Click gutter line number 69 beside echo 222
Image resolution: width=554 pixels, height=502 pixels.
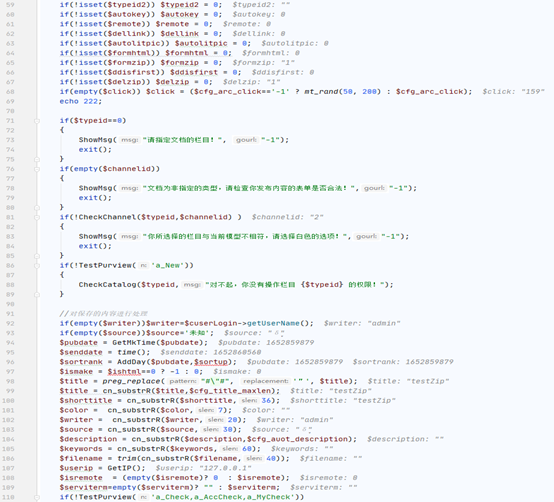(x=10, y=101)
